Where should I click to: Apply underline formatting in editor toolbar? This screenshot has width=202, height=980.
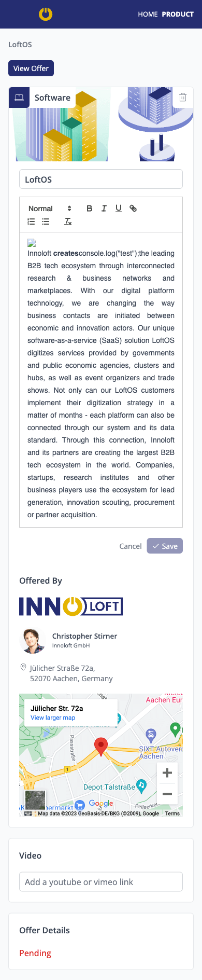(x=119, y=208)
